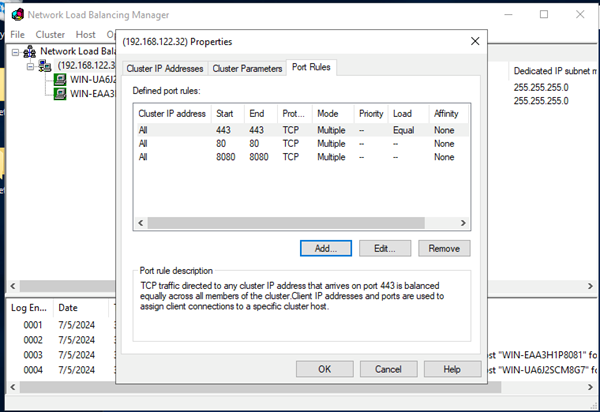The image size is (600, 412).
Task: Switch to the Cluster Parameters tab
Action: point(247,68)
